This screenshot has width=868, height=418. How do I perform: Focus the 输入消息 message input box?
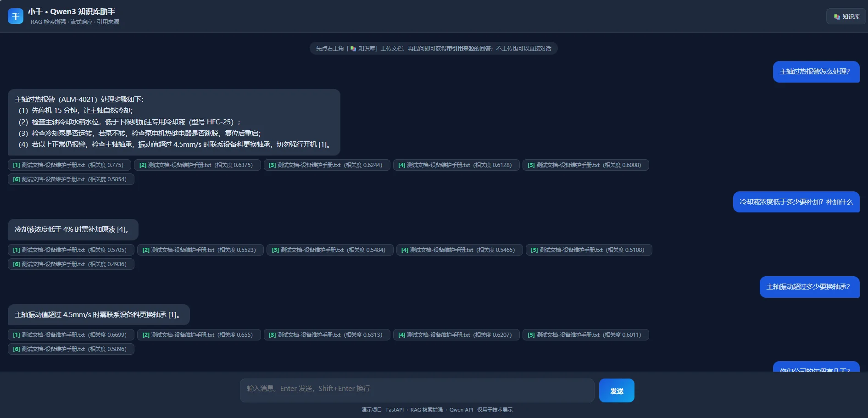click(417, 390)
